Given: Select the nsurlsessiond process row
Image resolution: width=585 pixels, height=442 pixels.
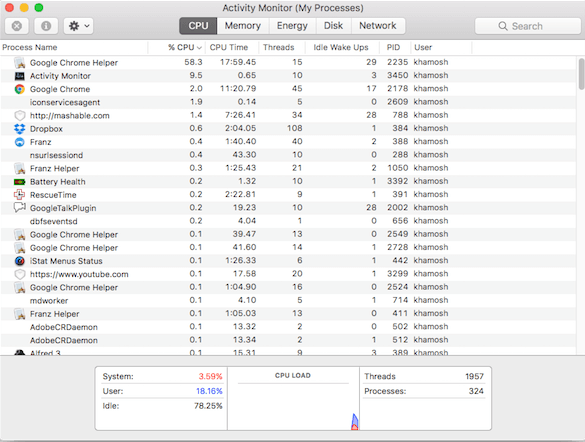Looking at the screenshot, I should point(288,155).
